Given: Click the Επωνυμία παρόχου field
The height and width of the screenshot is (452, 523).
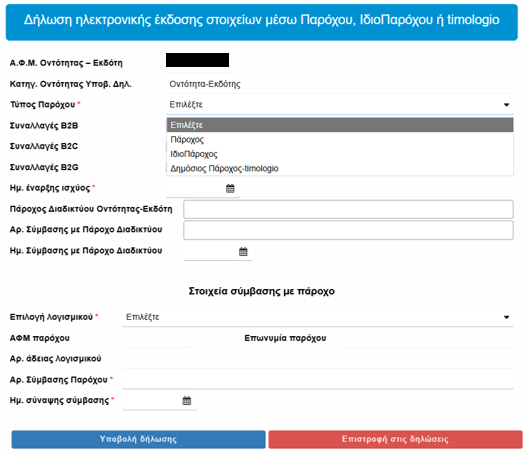Looking at the screenshot, I should (427, 338).
